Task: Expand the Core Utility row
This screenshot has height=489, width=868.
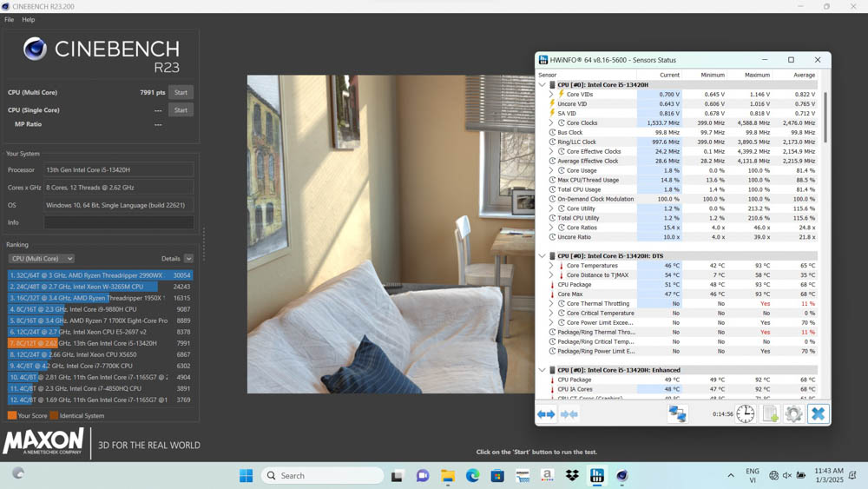Action: (551, 208)
